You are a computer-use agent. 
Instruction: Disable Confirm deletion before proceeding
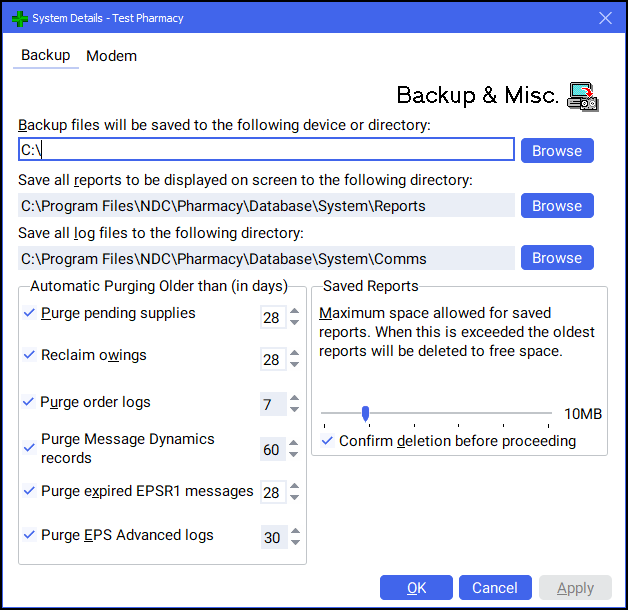click(328, 441)
